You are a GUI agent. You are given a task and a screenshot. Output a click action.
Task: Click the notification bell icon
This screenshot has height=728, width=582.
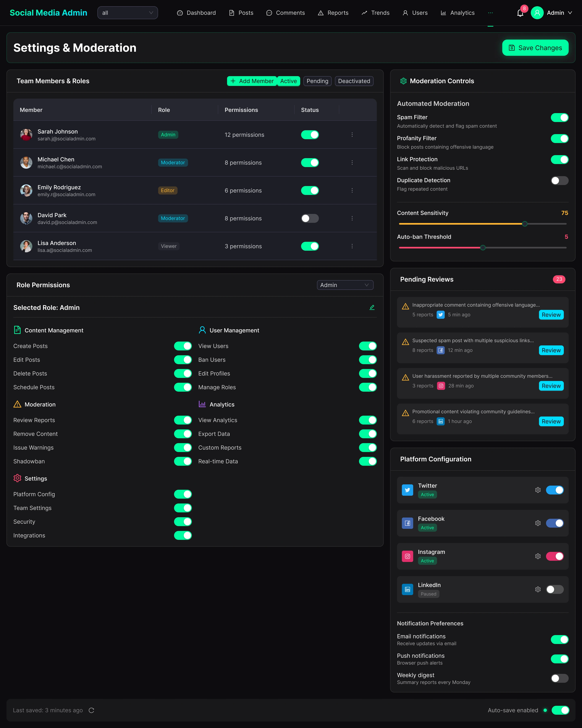click(520, 13)
